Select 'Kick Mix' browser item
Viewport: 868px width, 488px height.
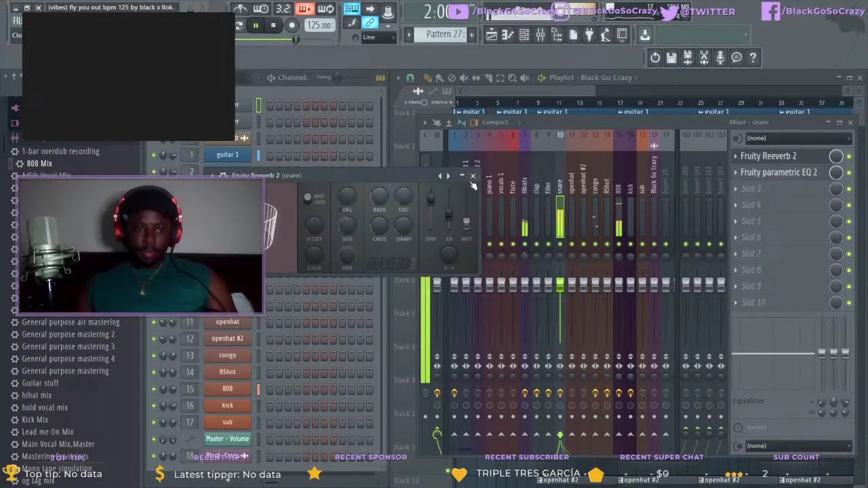(x=35, y=420)
